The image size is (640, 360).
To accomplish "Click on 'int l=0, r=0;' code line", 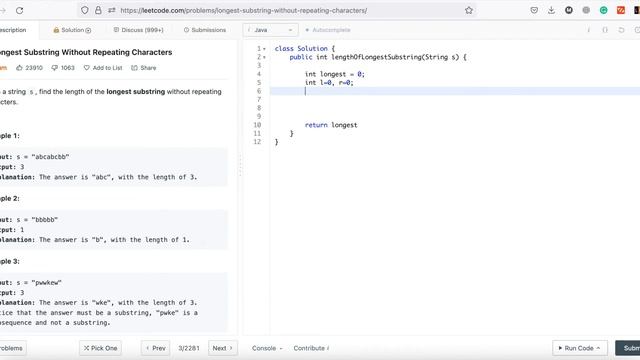I will [329, 83].
